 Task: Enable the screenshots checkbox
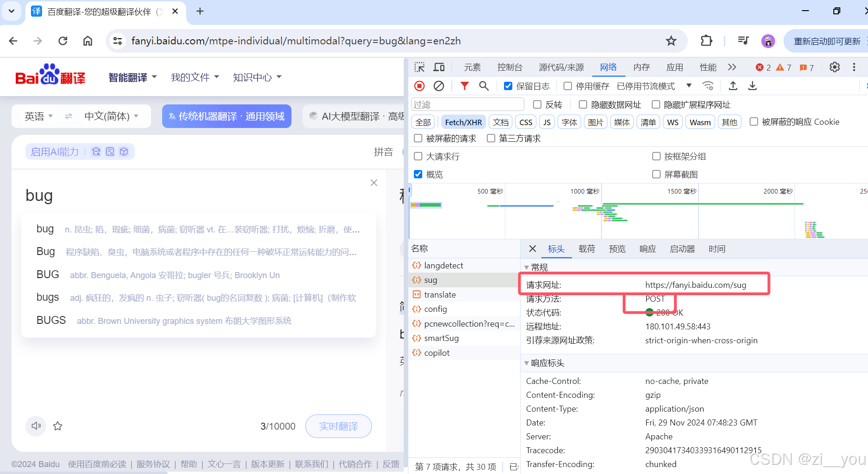coord(656,174)
